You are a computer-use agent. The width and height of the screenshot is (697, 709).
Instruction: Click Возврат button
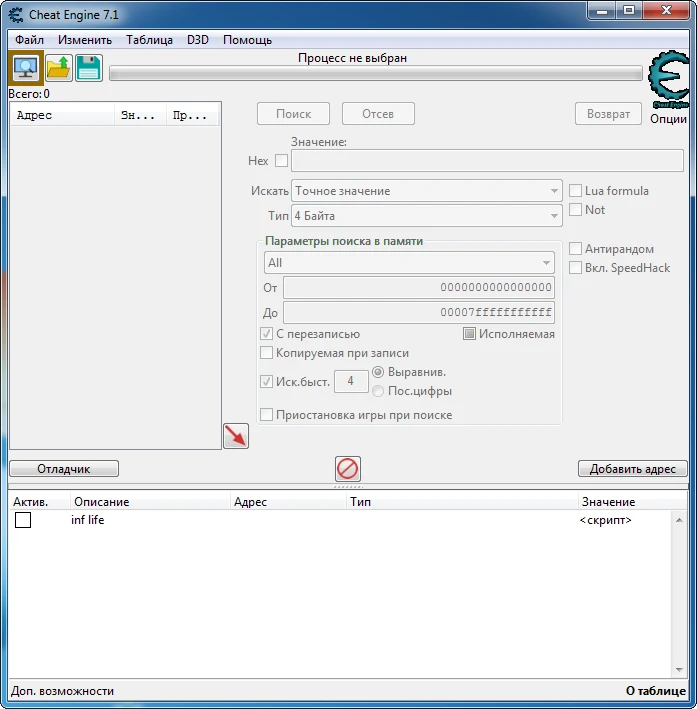point(608,113)
